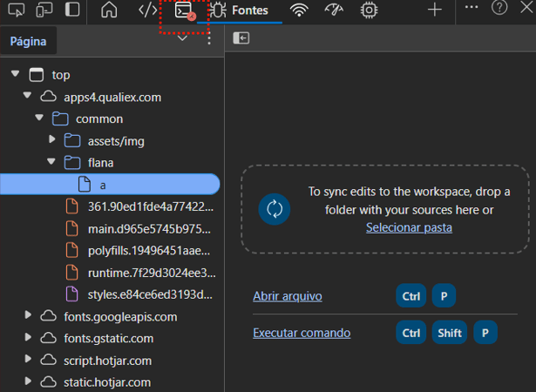The image size is (536, 392).
Task: Open more tabs chevron in navigator
Action: [182, 38]
